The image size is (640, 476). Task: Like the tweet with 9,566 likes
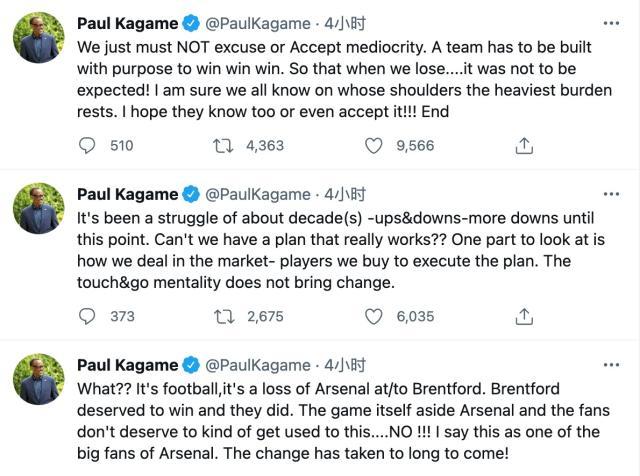pos(374,146)
